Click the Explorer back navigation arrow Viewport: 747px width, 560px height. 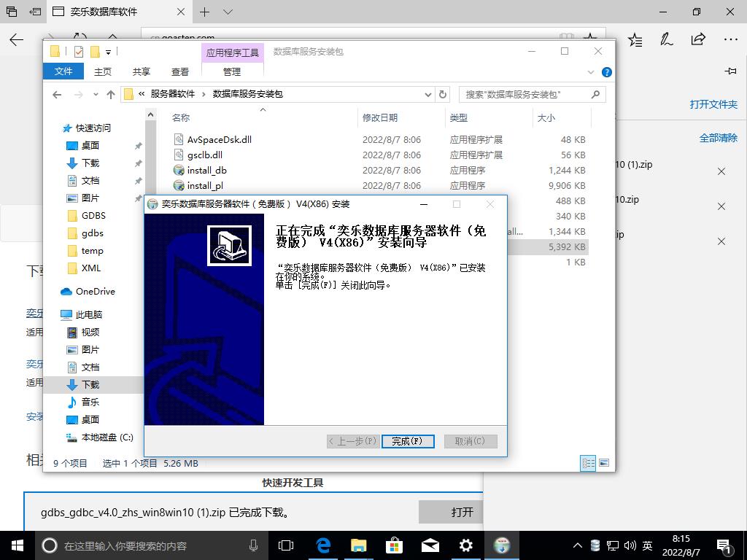coord(58,94)
